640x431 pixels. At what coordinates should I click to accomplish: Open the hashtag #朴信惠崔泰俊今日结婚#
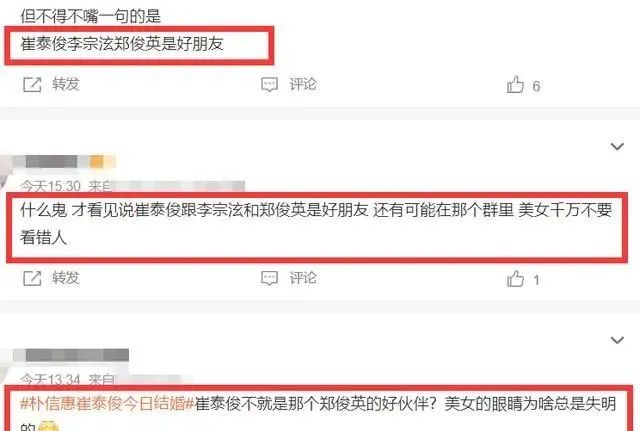click(107, 404)
